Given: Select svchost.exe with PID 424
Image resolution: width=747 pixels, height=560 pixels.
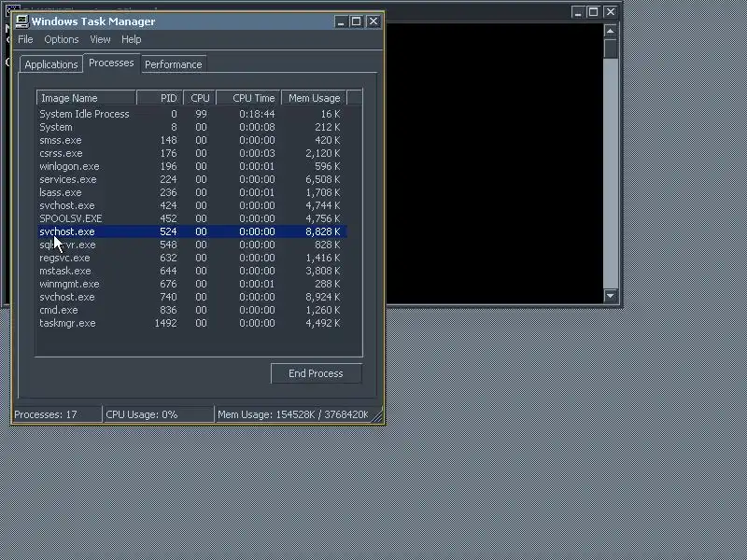Looking at the screenshot, I should coord(192,205).
